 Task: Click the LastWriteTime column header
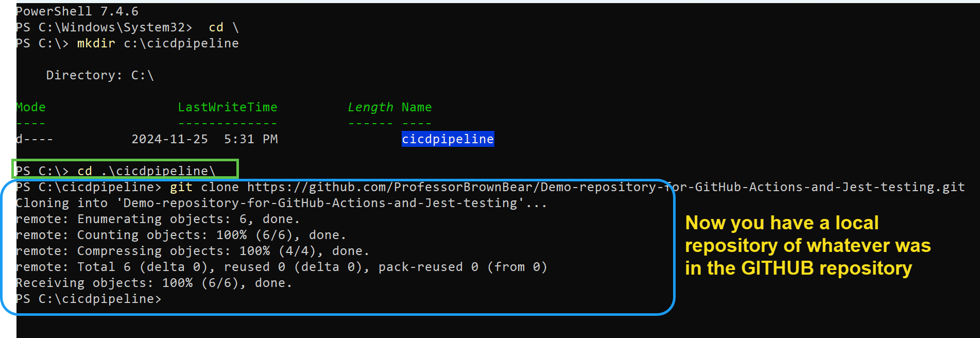click(x=227, y=107)
